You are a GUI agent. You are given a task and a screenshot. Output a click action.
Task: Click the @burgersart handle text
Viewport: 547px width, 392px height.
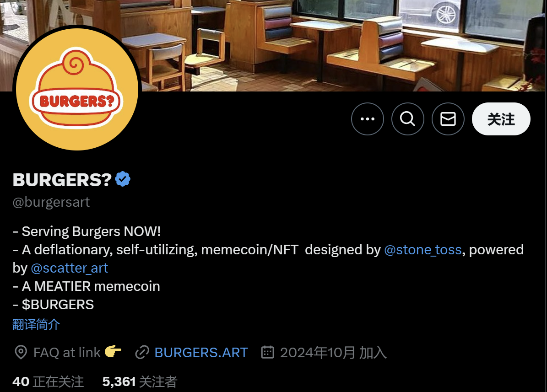click(x=51, y=202)
